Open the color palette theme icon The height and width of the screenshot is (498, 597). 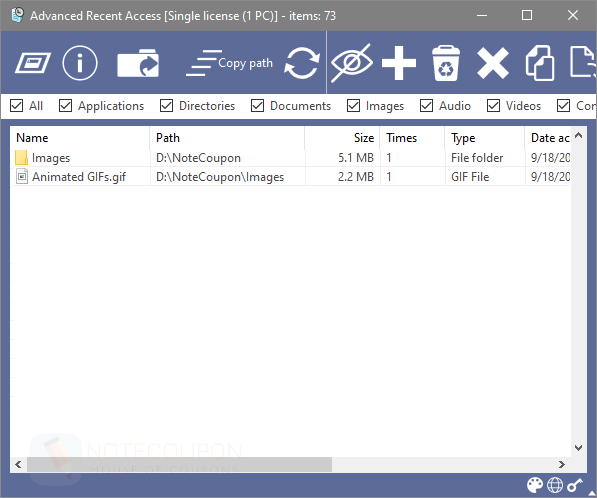pos(535,485)
